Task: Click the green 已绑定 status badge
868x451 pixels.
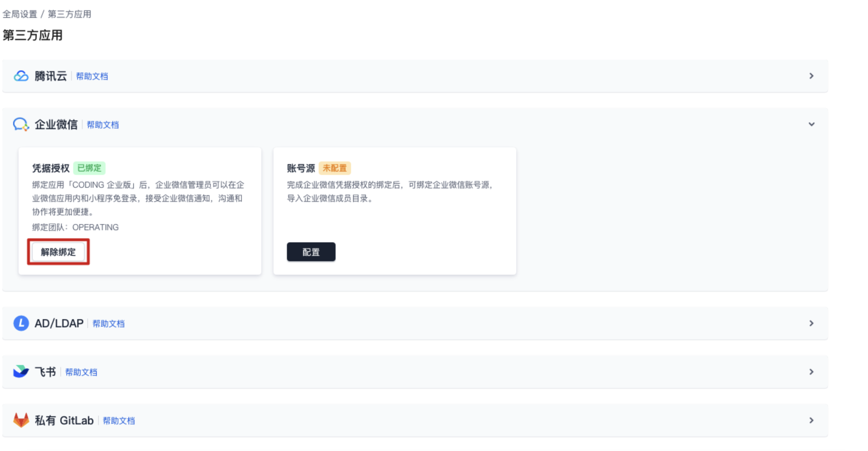Action: [89, 168]
